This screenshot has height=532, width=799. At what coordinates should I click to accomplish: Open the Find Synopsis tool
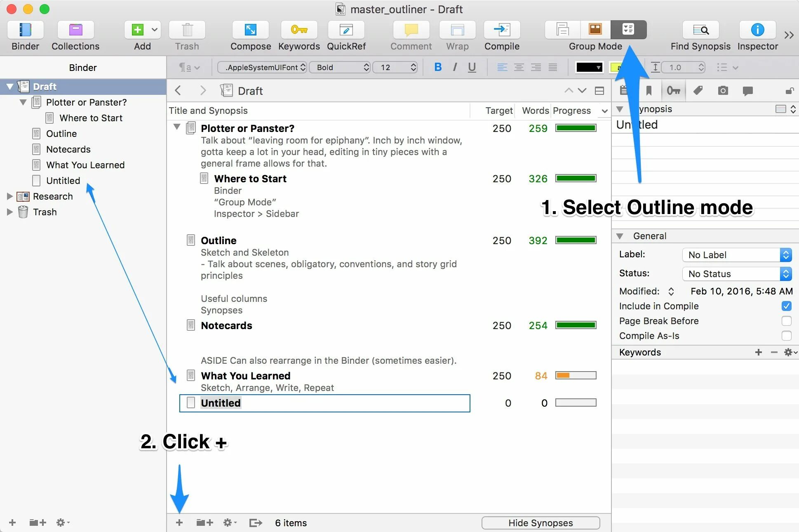click(x=700, y=30)
